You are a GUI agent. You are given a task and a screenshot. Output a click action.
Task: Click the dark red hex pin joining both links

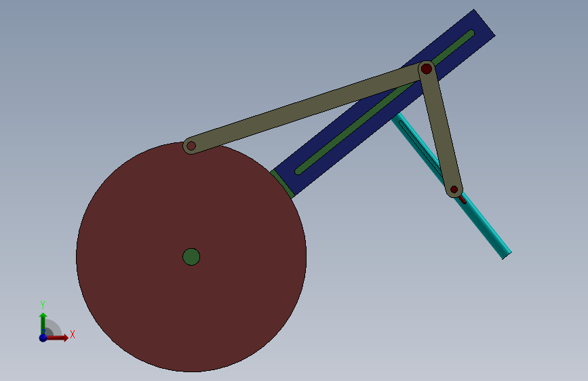[x=427, y=68]
